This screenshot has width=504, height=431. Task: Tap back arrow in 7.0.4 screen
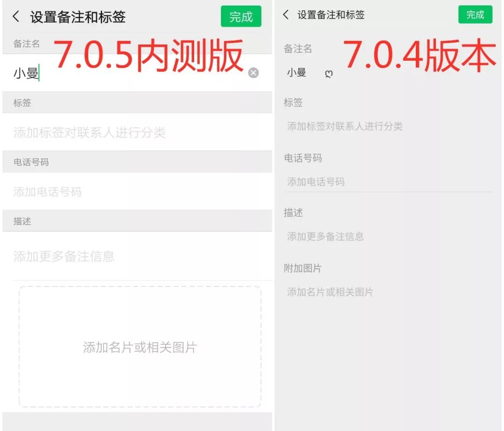pyautogui.click(x=286, y=14)
